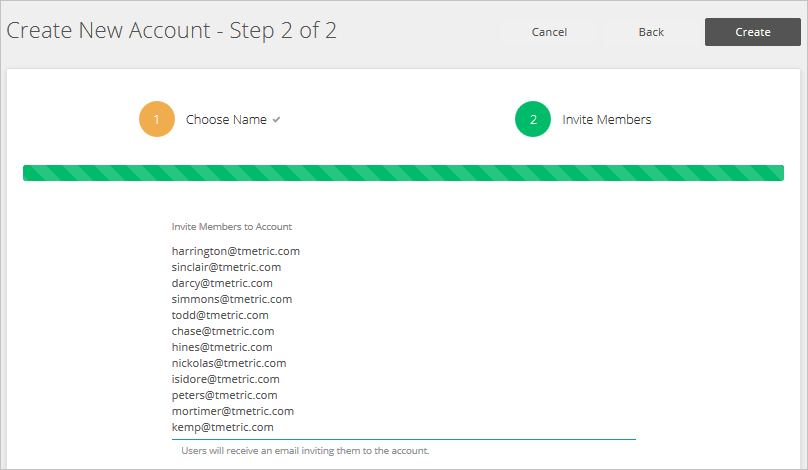The image size is (808, 470).
Task: Click the nickolas@tmetric.com line
Action: pos(229,363)
